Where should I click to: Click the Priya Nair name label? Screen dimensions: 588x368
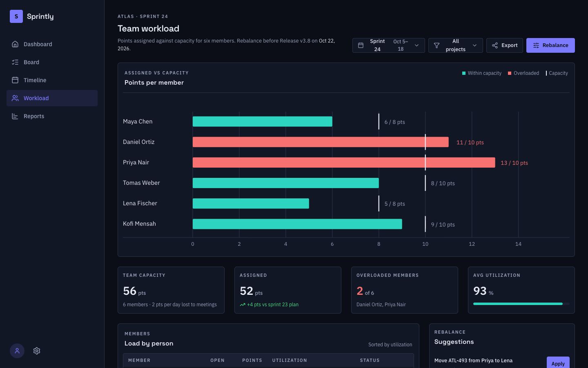click(x=136, y=162)
